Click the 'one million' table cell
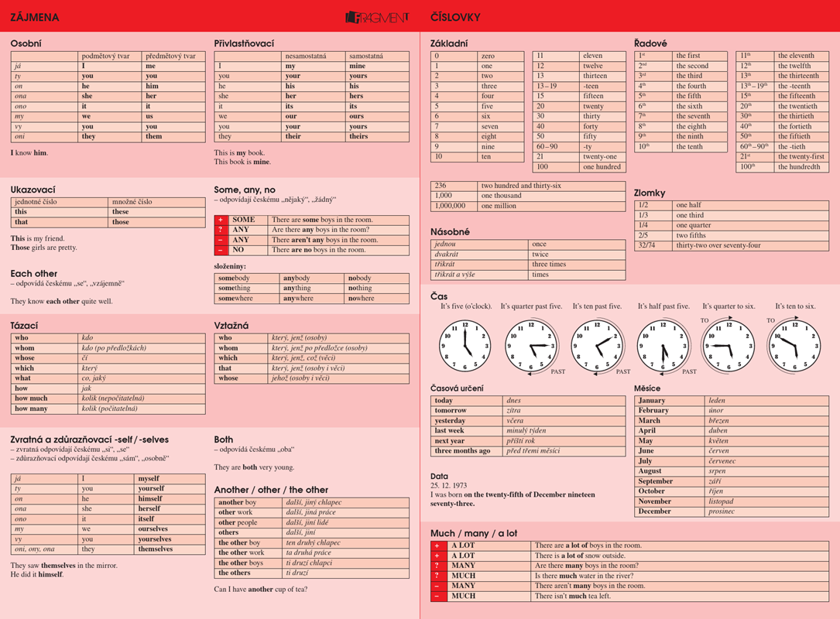 (551, 206)
